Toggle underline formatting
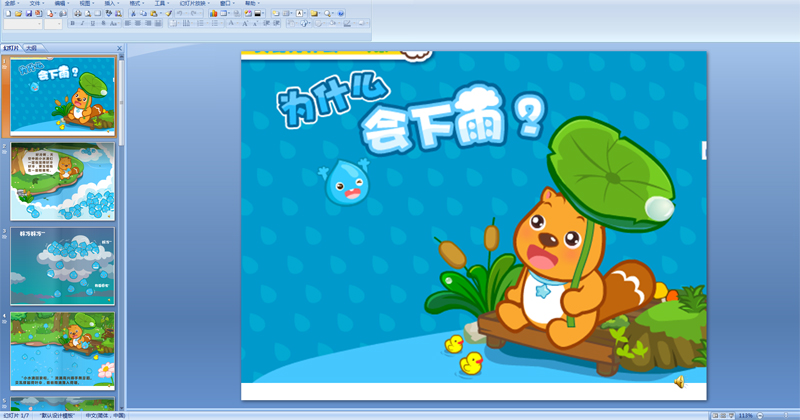The height and width of the screenshot is (420, 800). point(92,23)
